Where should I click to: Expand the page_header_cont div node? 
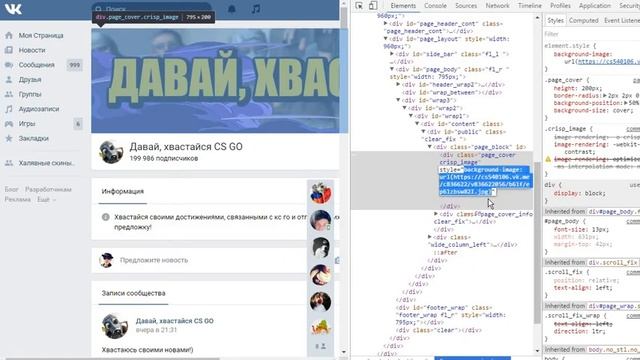385,24
